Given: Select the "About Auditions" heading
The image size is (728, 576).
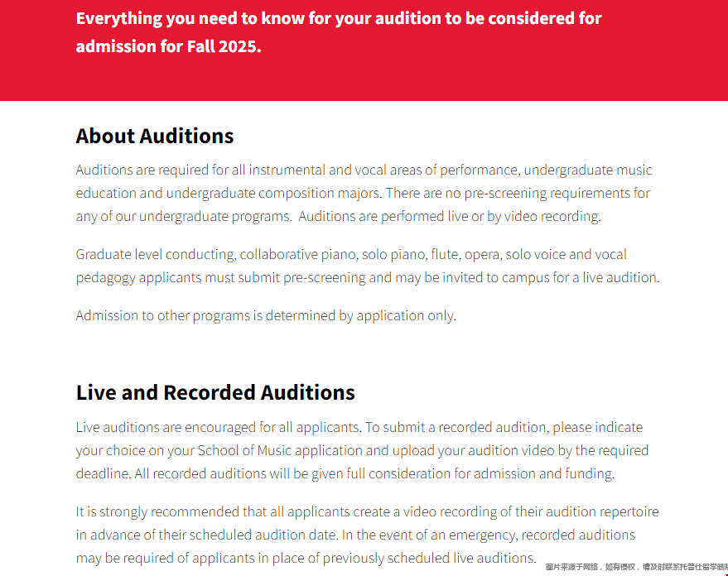Looking at the screenshot, I should (x=155, y=136).
